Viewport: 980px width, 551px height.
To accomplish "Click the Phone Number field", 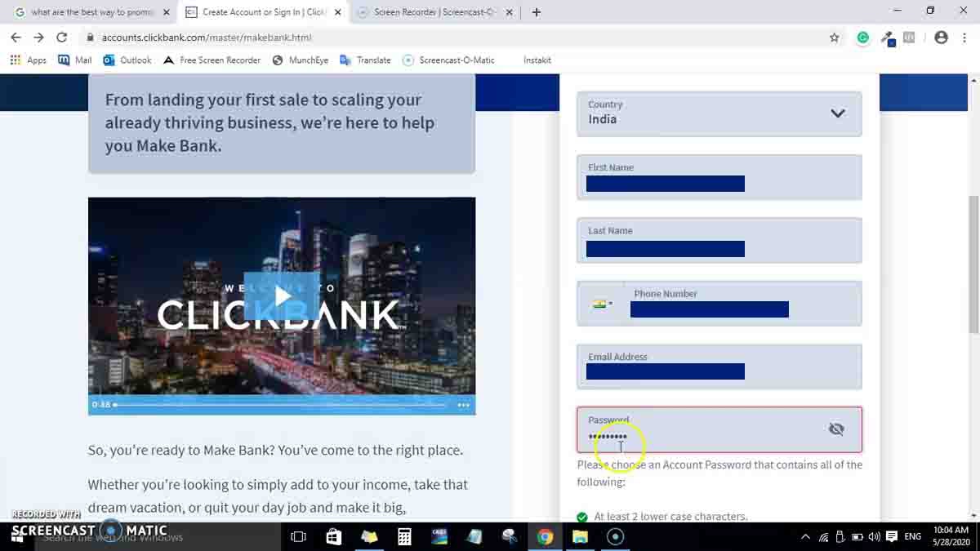I will pos(744,304).
